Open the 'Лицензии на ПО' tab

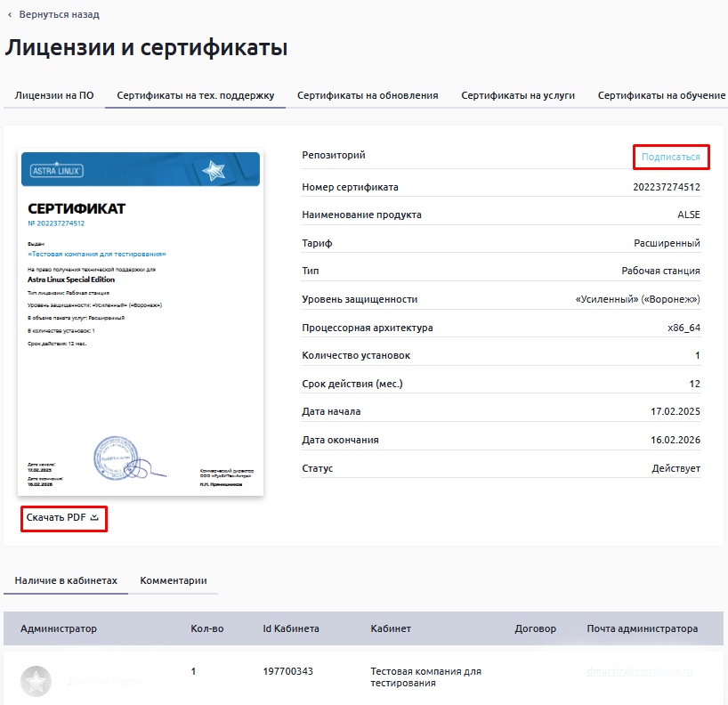54,95
